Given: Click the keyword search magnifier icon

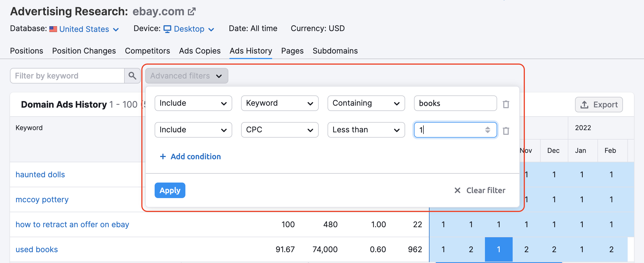Looking at the screenshot, I should click(132, 76).
